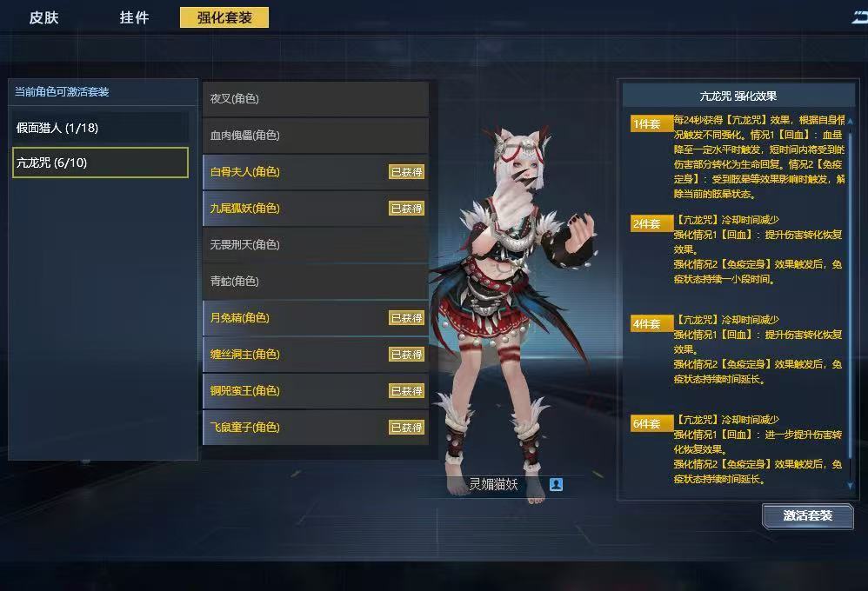Select the 夜叉(角色) entry
Screen dimensions: 868x591
point(316,99)
